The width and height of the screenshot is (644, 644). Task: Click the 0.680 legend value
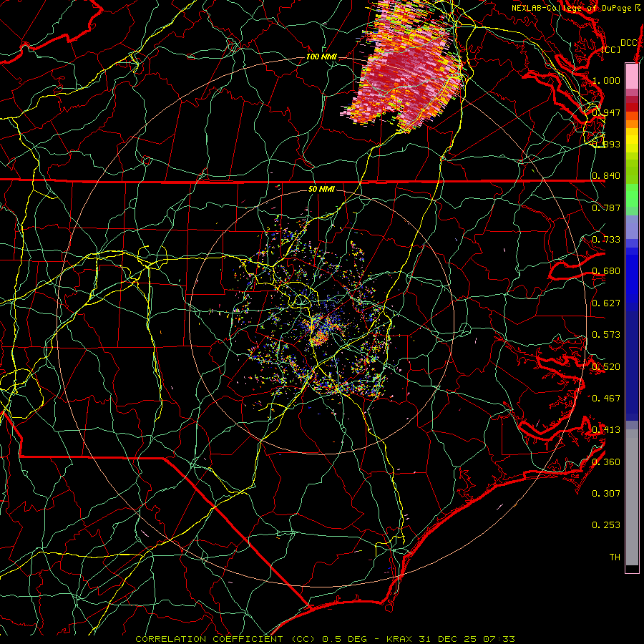click(x=606, y=270)
